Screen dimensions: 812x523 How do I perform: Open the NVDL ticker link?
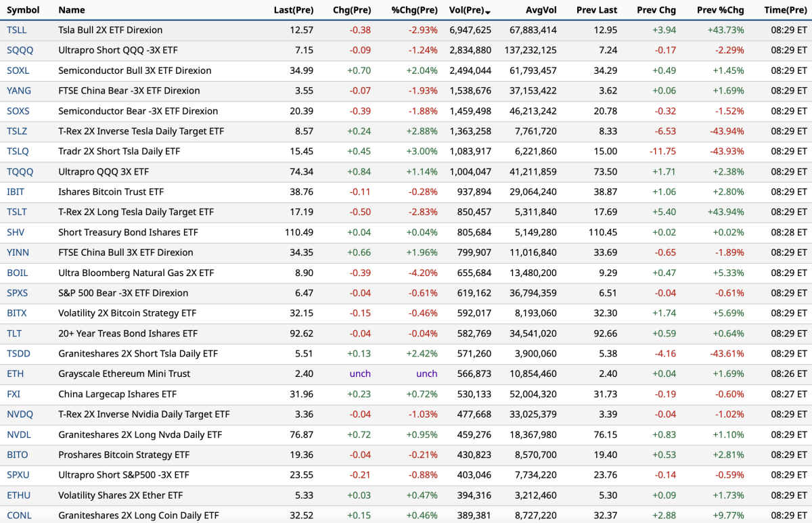pos(19,434)
